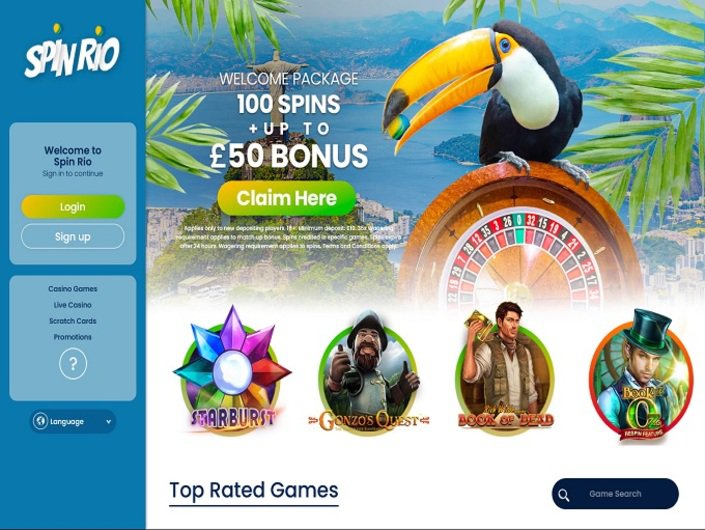Open the Starburst game icon
The width and height of the screenshot is (705, 530).
point(232,371)
